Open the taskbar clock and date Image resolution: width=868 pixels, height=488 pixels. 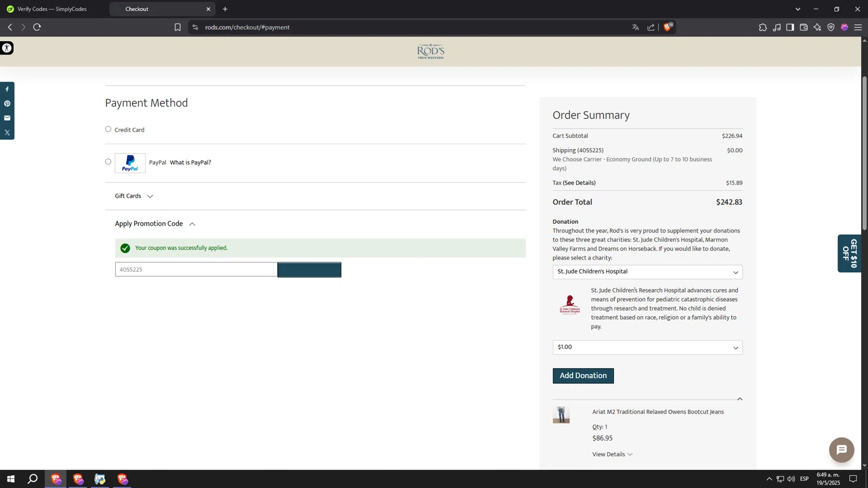[828, 479]
